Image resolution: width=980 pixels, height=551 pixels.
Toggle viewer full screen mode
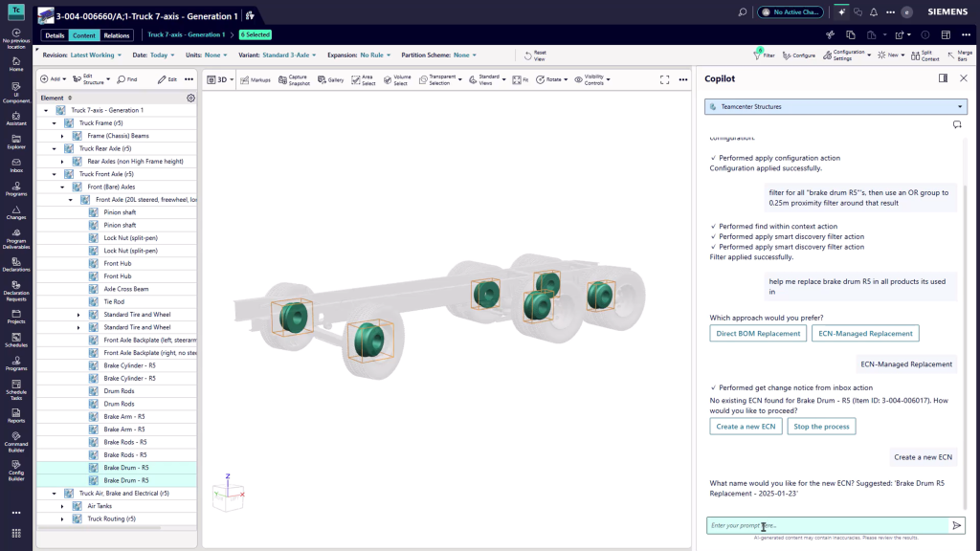pyautogui.click(x=664, y=79)
